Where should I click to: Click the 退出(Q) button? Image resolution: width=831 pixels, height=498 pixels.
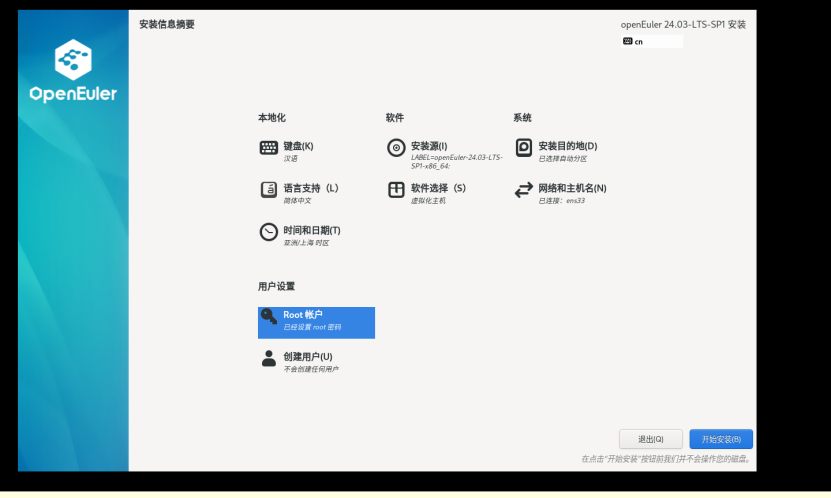(x=651, y=439)
